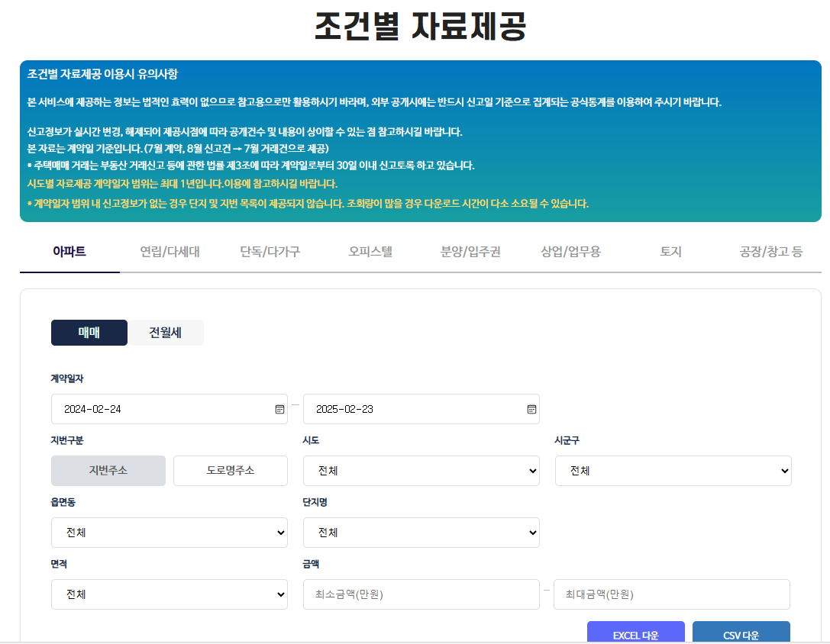Open the 토지 tab
830x644 pixels.
click(670, 251)
